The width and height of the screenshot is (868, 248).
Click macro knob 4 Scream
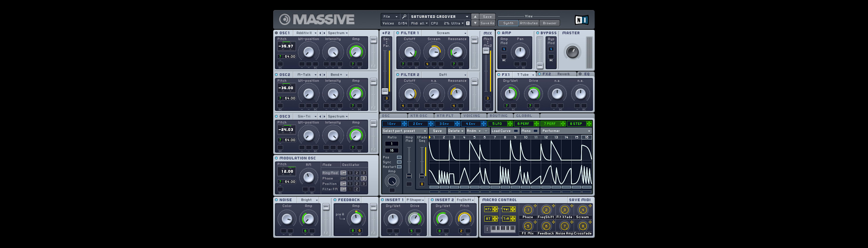(x=583, y=210)
